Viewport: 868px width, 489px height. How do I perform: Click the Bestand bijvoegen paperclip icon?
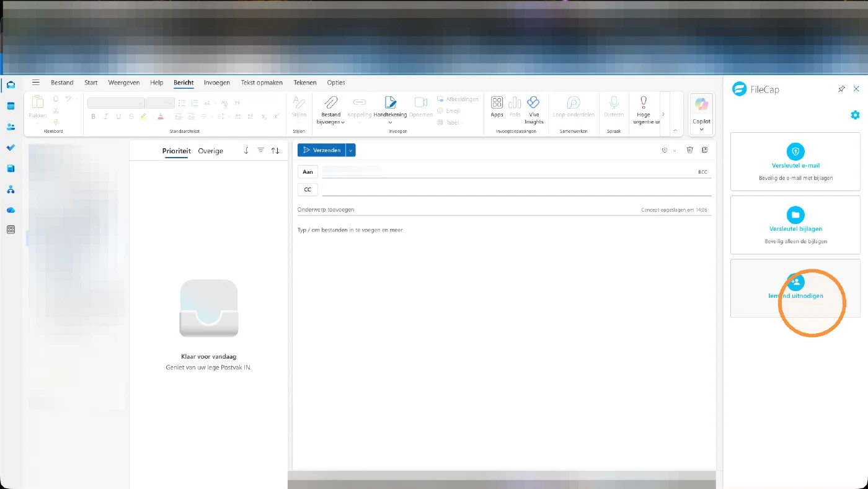pyautogui.click(x=331, y=102)
